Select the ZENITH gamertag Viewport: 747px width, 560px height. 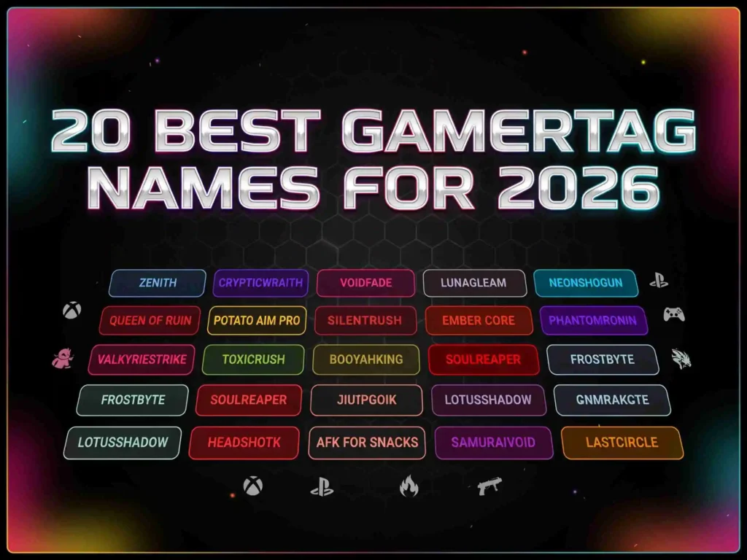pyautogui.click(x=158, y=283)
